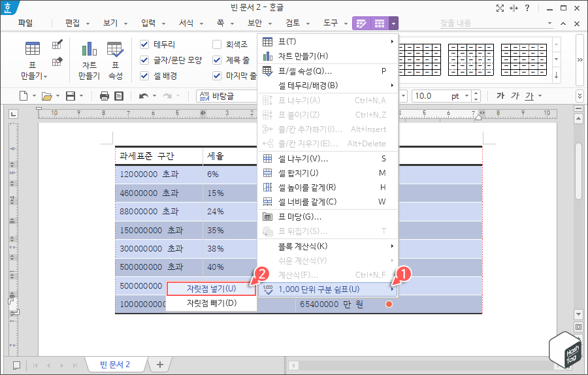Open 1,000 단위 구분 쉼표(U) submenu
The image size is (588, 375).
(x=328, y=289)
